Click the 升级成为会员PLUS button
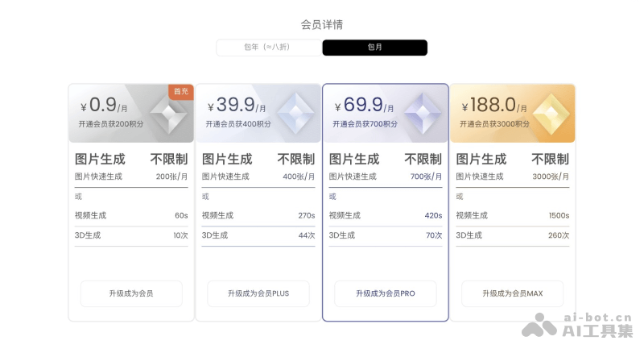Image resolution: width=644 pixels, height=349 pixels. tap(258, 293)
